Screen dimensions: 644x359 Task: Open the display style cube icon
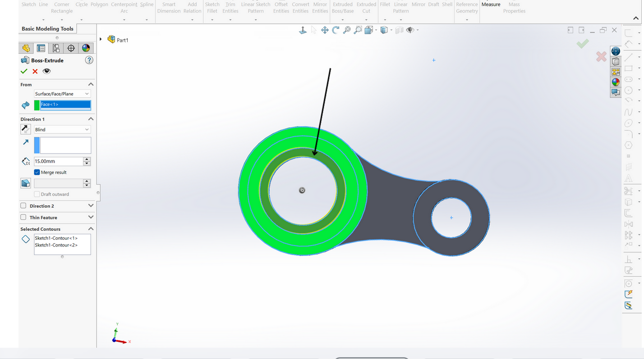(x=384, y=30)
